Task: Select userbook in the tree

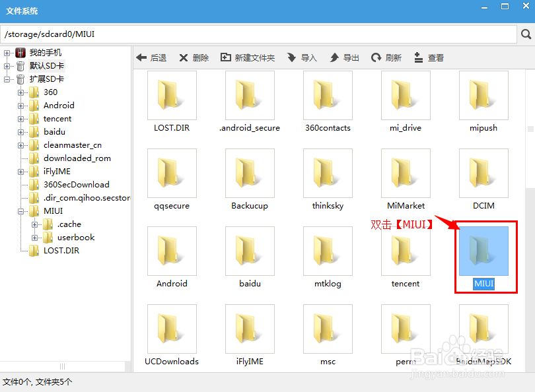Action: click(76, 237)
